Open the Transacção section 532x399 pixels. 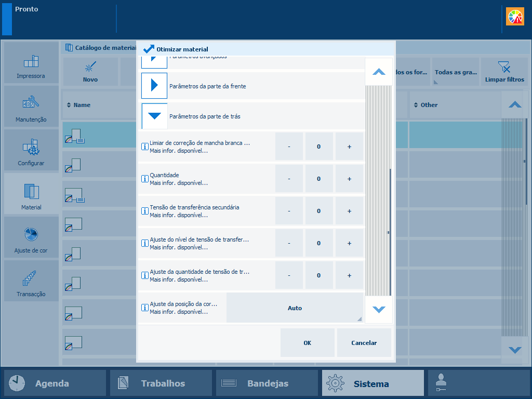point(31,281)
